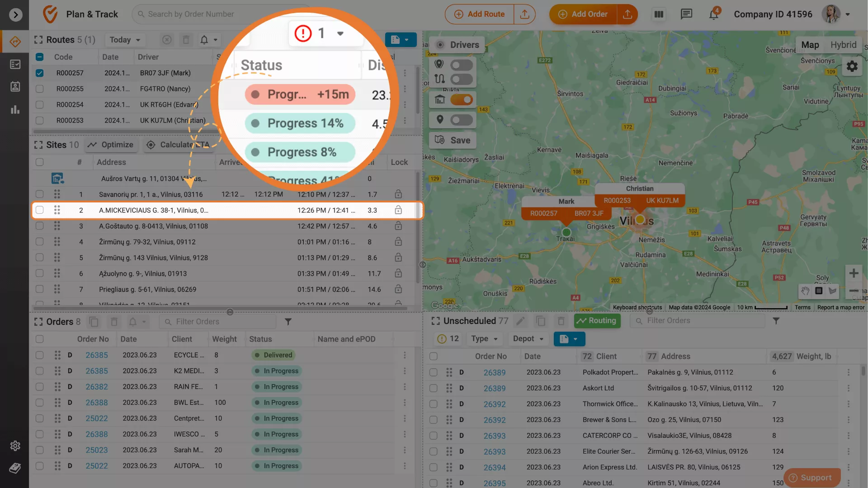
Task: Check the box for route R000255
Action: [x=40, y=89]
